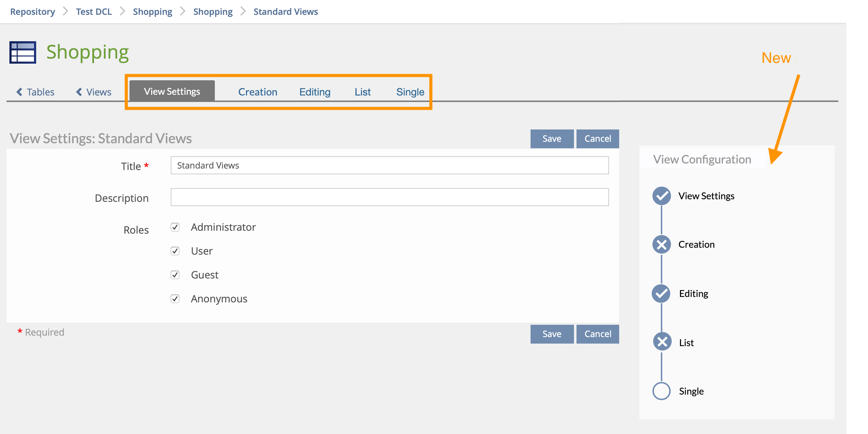Click the back chevron beside Views
The width and height of the screenshot is (868, 434).
point(79,92)
